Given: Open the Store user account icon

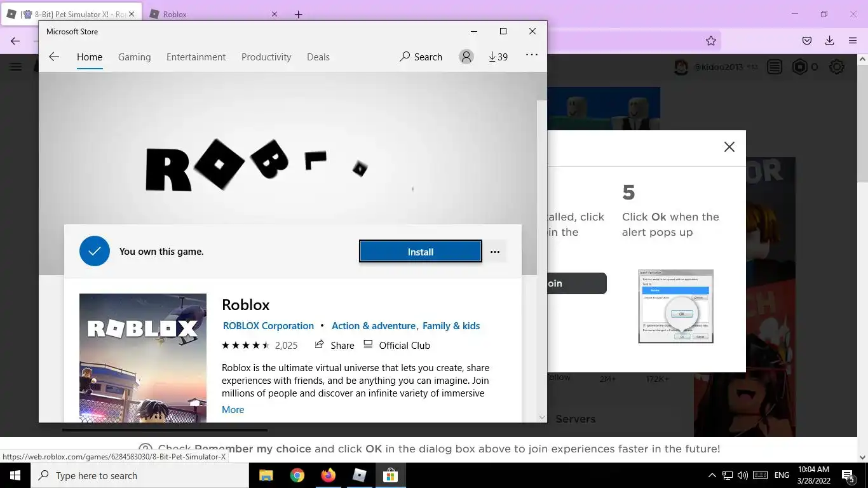Looking at the screenshot, I should pyautogui.click(x=466, y=57).
